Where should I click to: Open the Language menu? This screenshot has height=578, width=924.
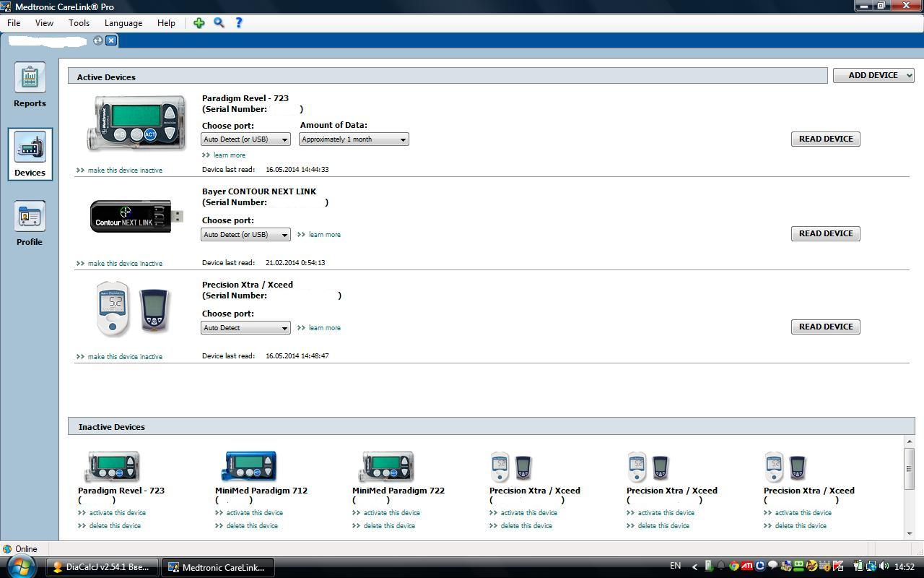point(123,23)
